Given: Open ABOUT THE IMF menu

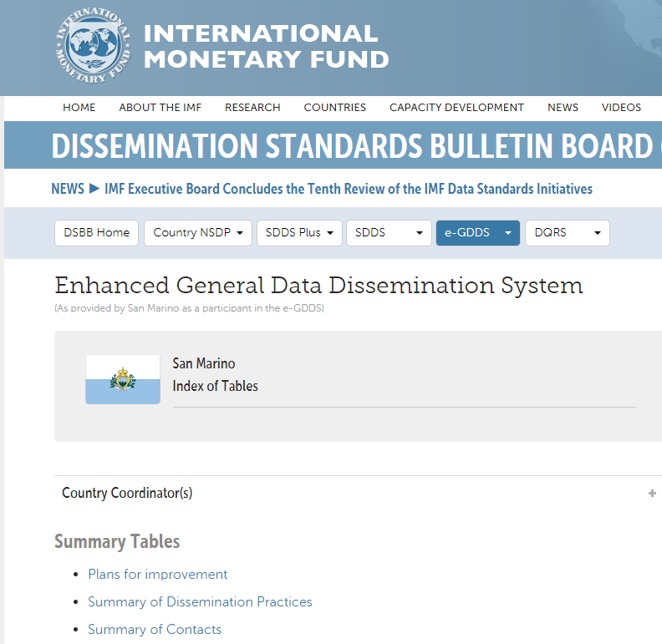Looking at the screenshot, I should tap(160, 108).
